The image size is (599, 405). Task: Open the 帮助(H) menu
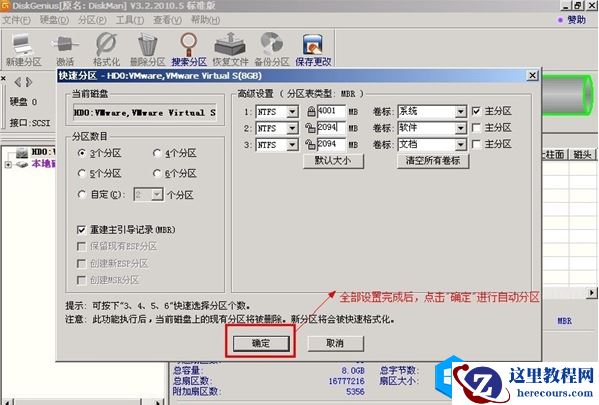(x=205, y=20)
